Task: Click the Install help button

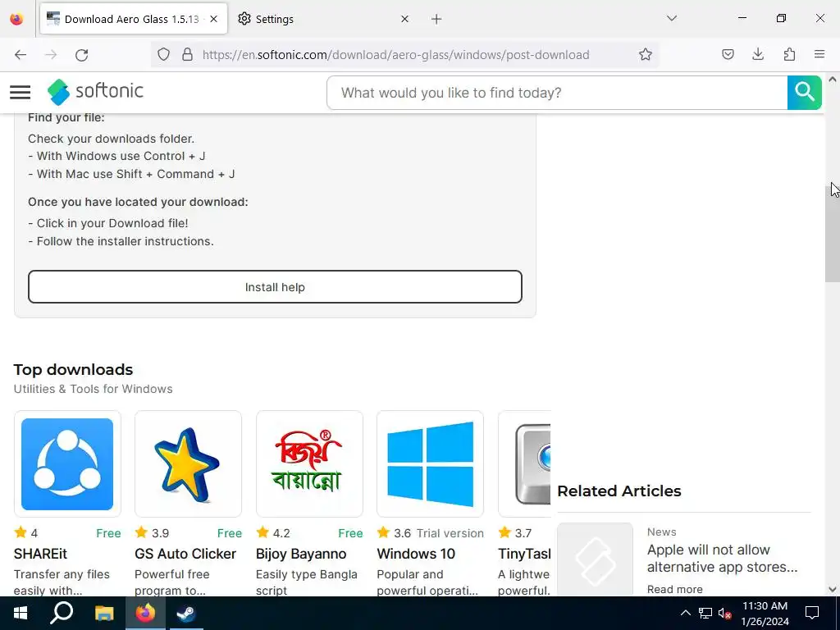Action: pos(275,286)
